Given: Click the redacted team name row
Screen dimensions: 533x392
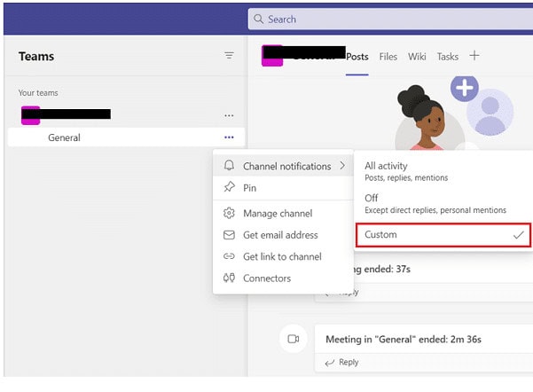Looking at the screenshot, I should (126, 115).
